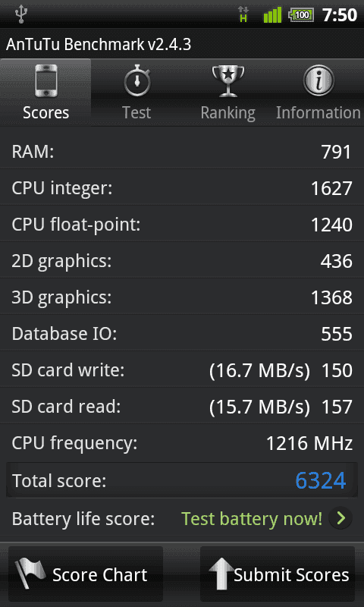Select the Total score 6324 row
364x607 pixels.
tap(182, 480)
